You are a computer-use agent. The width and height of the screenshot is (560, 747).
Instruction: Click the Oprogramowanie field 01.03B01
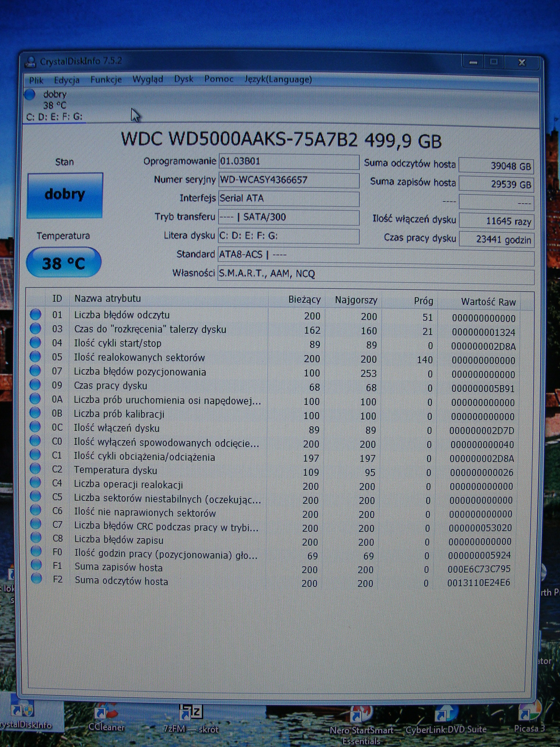[x=289, y=162]
